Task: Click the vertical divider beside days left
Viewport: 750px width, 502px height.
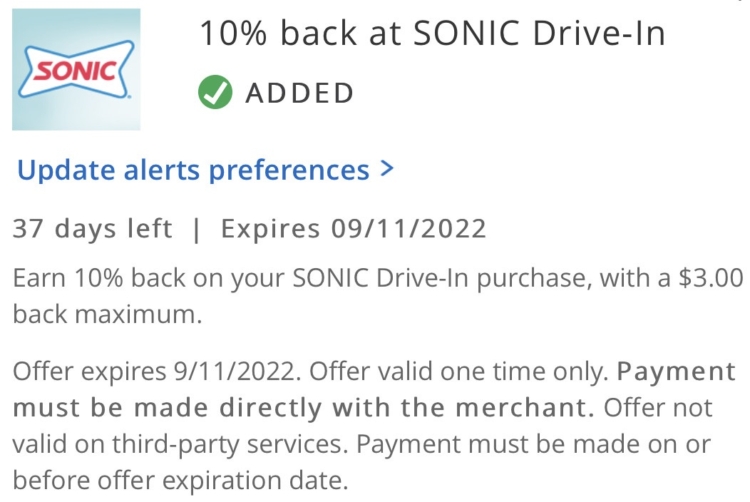Action: point(196,229)
